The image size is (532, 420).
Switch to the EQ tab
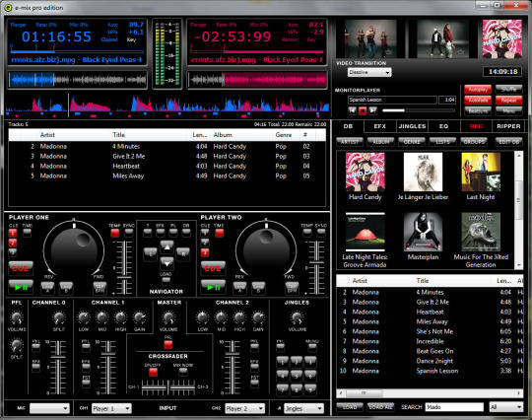(443, 126)
